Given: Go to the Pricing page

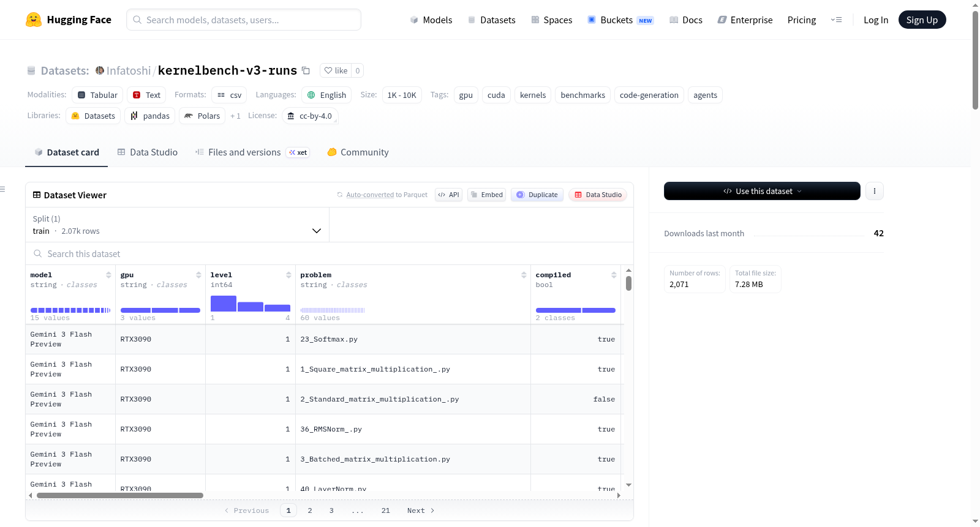Looking at the screenshot, I should point(802,20).
